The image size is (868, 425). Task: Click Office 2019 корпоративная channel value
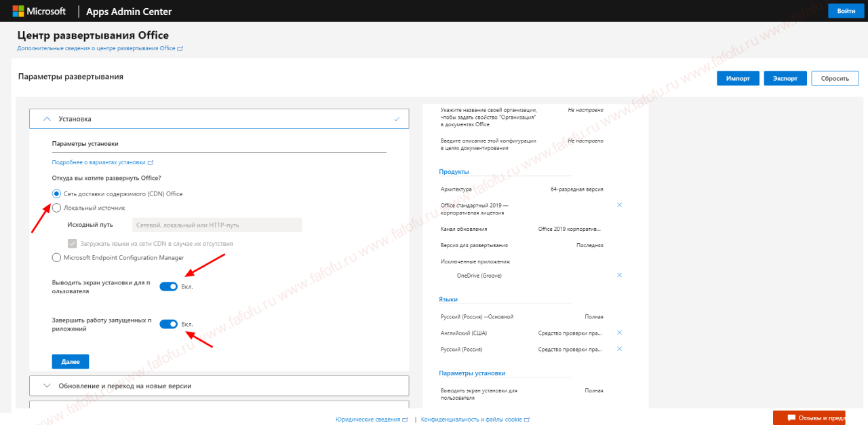(x=570, y=229)
